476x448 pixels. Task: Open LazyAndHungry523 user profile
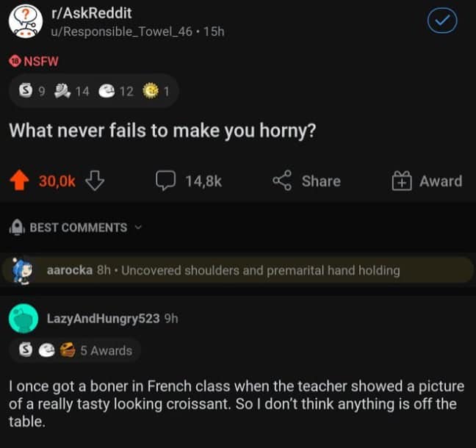coord(103,318)
